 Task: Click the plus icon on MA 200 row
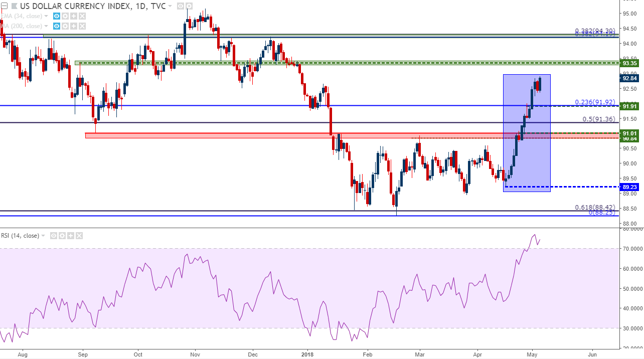[74, 26]
